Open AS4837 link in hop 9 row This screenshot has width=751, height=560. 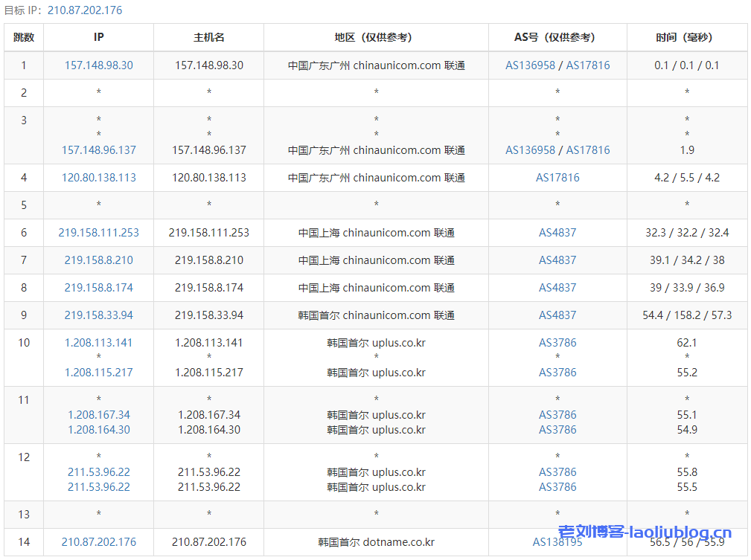(557, 315)
